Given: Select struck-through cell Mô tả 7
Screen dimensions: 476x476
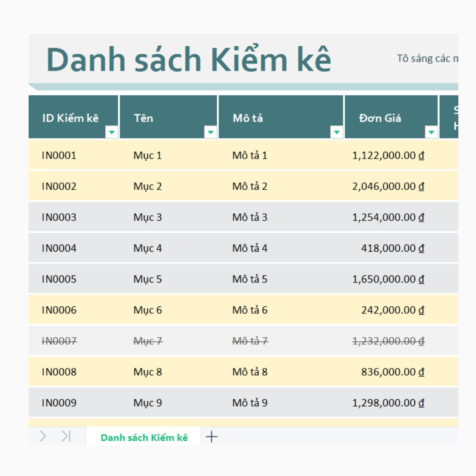Looking at the screenshot, I should tap(281, 341).
